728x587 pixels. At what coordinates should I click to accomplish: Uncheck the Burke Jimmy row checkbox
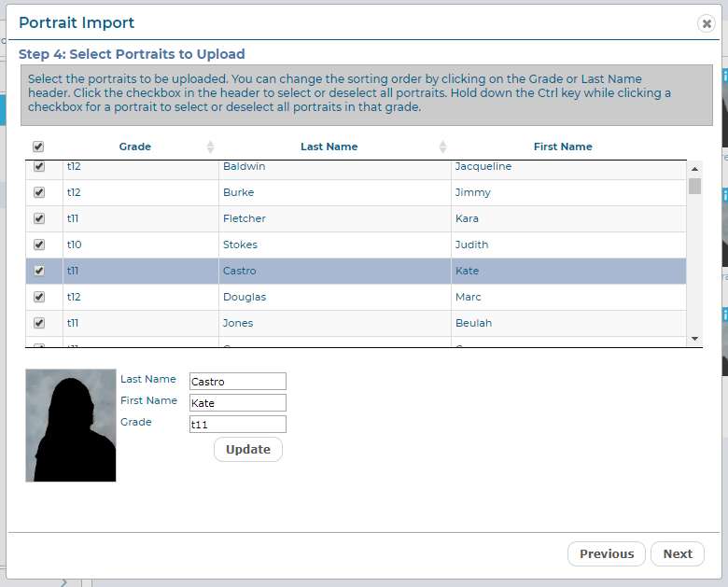39,192
